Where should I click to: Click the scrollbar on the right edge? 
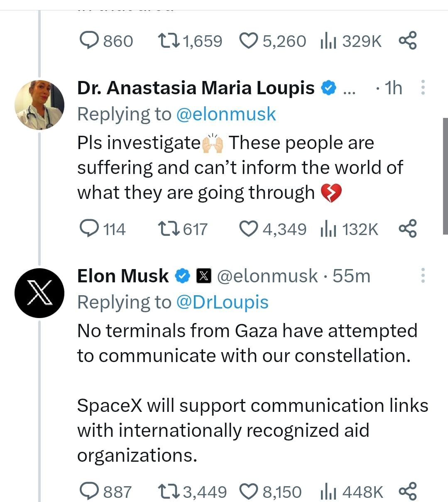(445, 176)
